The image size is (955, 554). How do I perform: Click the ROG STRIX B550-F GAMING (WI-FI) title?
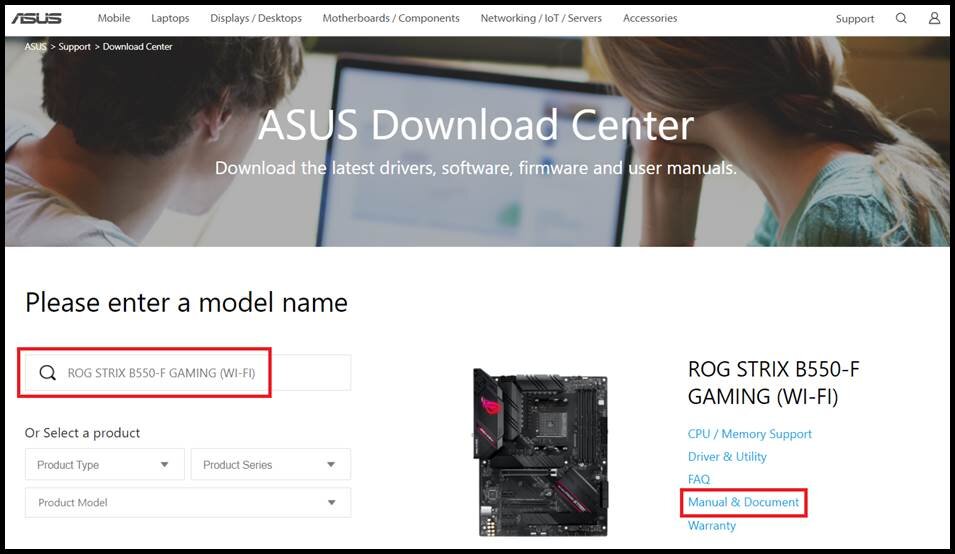[x=774, y=383]
